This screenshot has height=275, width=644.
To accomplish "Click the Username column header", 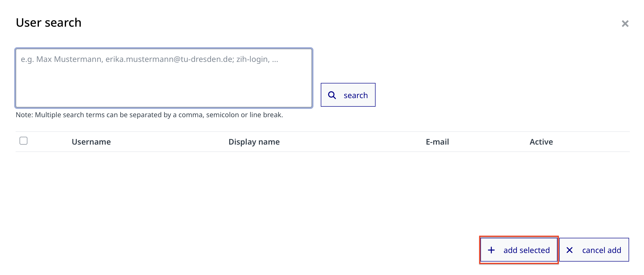I will pyautogui.click(x=91, y=142).
